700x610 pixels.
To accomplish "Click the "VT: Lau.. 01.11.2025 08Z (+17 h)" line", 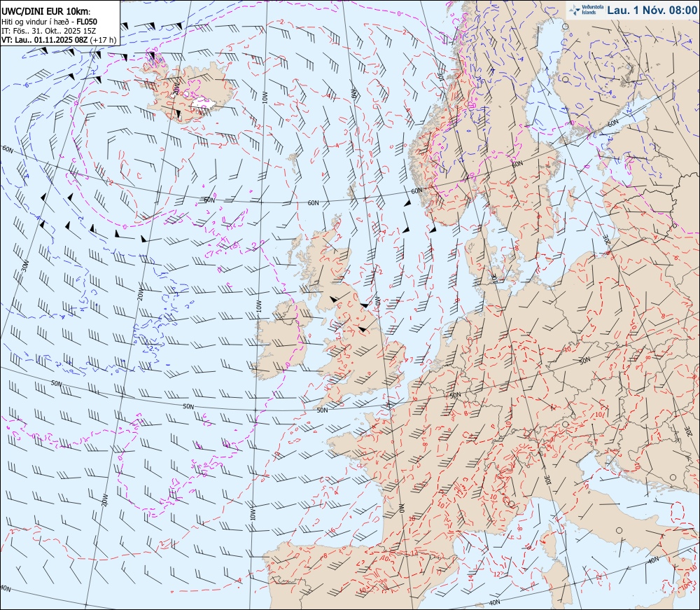I will tap(59, 40).
